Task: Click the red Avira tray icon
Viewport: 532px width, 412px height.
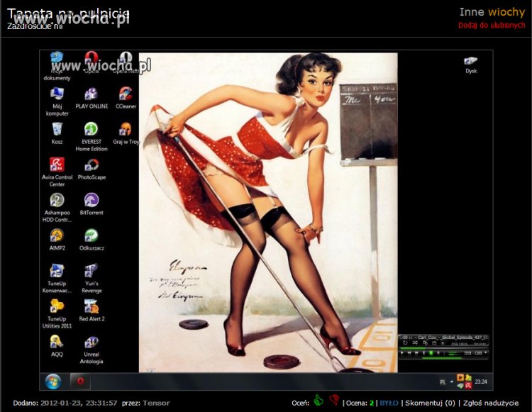Action: 469,386
